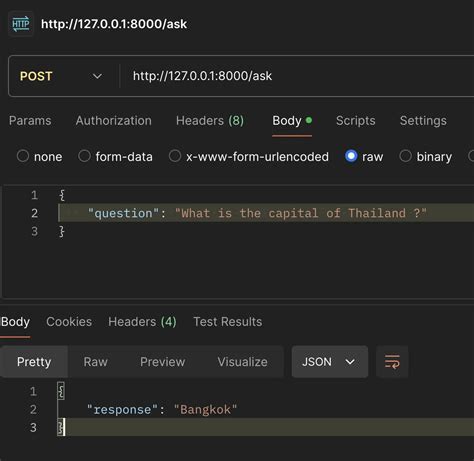
Task: Open the JSON format dropdown in response
Action: [x=330, y=362]
